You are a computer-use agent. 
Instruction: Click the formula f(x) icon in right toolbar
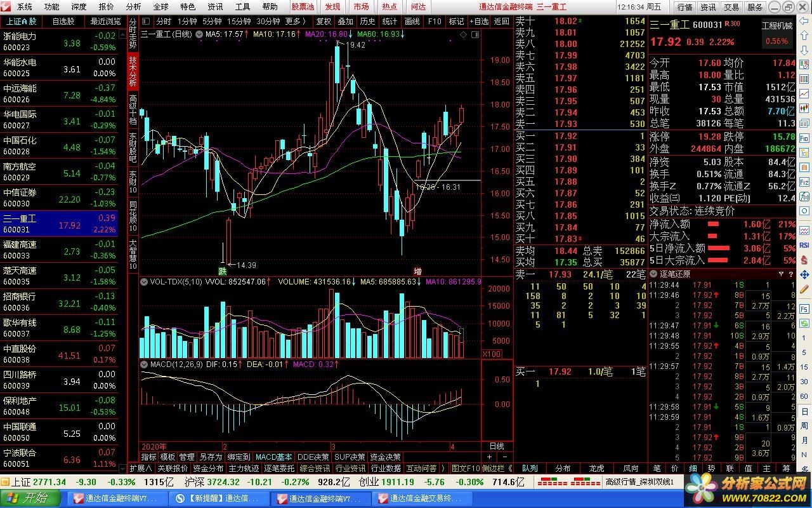804,197
